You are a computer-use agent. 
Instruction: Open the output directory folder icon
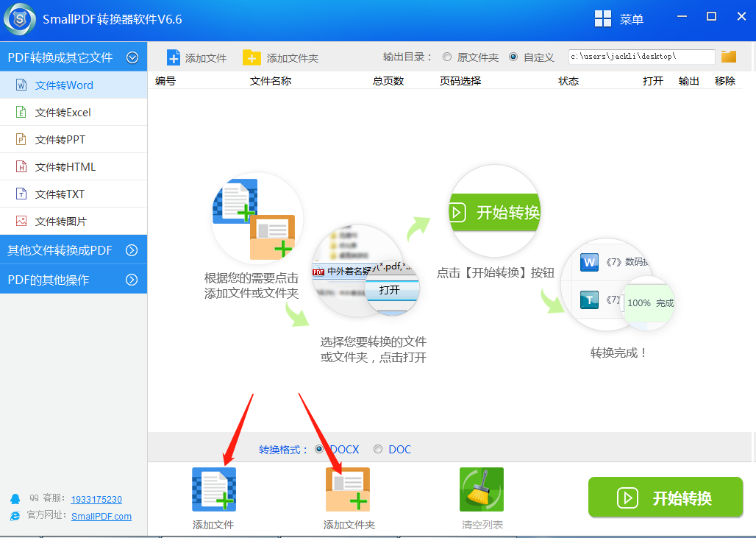pyautogui.click(x=728, y=56)
